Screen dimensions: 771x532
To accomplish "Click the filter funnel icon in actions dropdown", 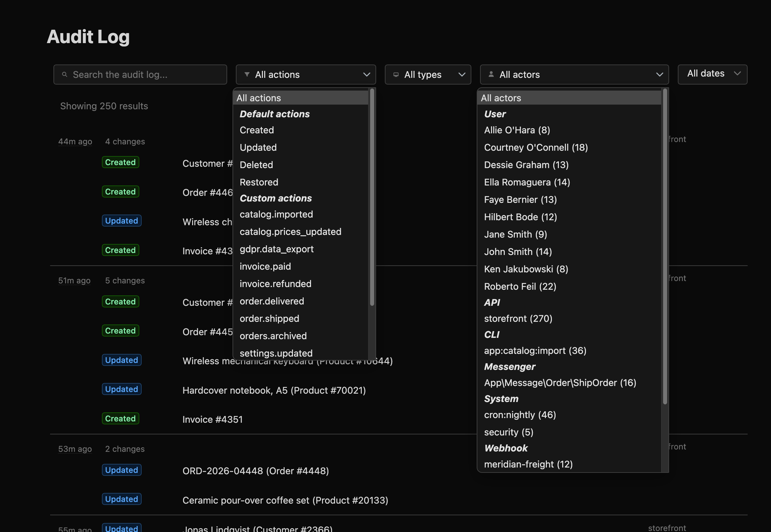I will (247, 75).
